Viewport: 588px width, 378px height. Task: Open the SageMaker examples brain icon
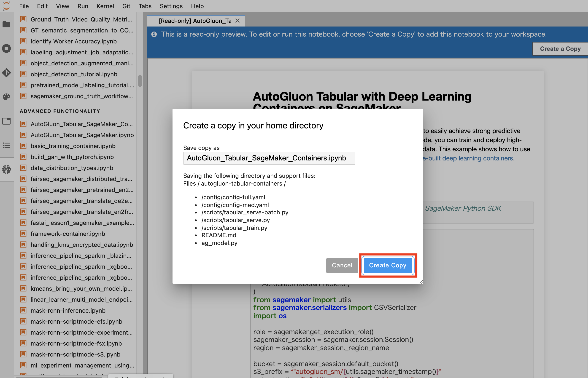[x=6, y=169]
